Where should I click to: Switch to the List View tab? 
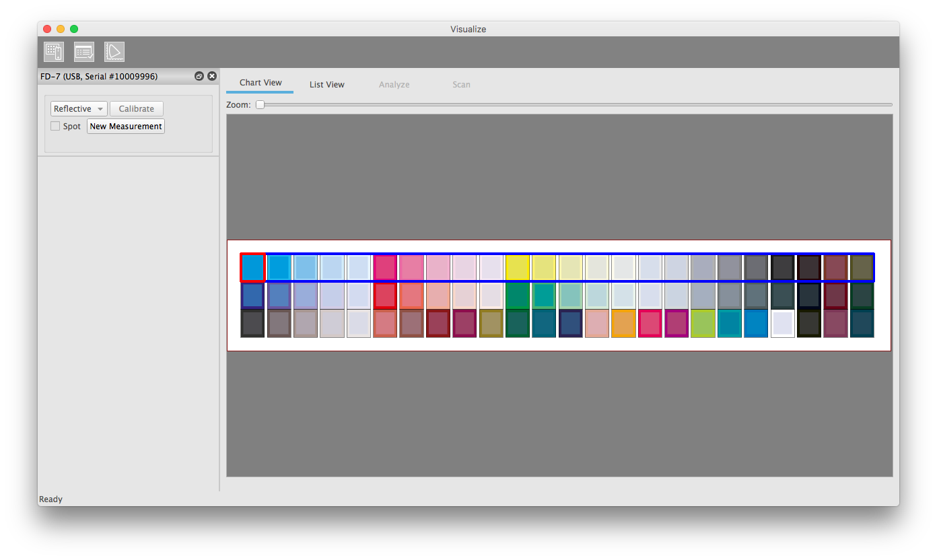click(x=326, y=85)
